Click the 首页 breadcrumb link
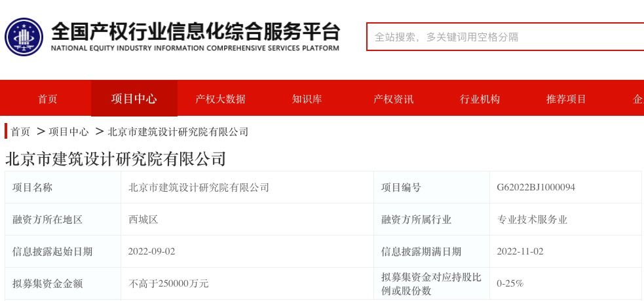Viewport: 644px width, 301px height. coord(20,132)
